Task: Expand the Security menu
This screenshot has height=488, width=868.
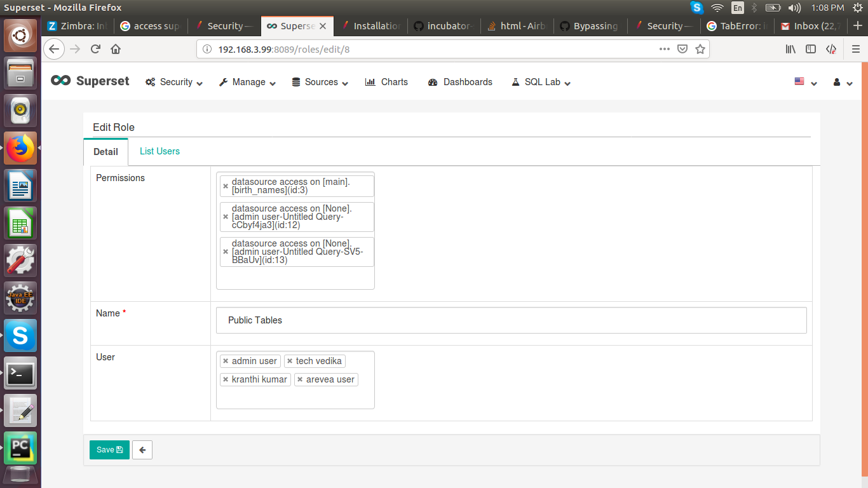Action: pyautogui.click(x=173, y=82)
